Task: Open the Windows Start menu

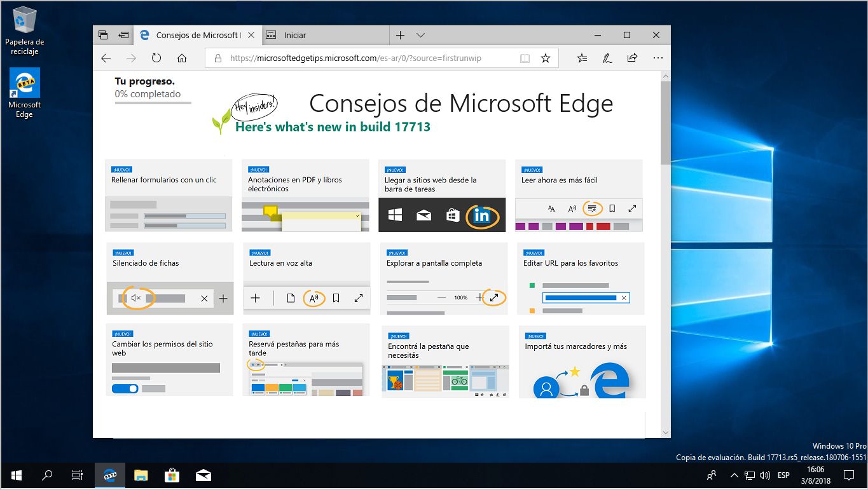Action: tap(16, 475)
